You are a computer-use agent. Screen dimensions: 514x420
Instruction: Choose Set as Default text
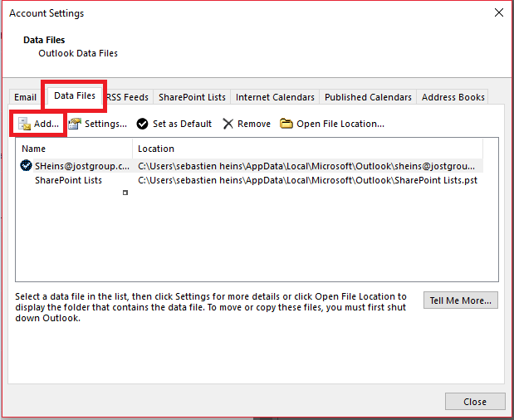pos(182,124)
